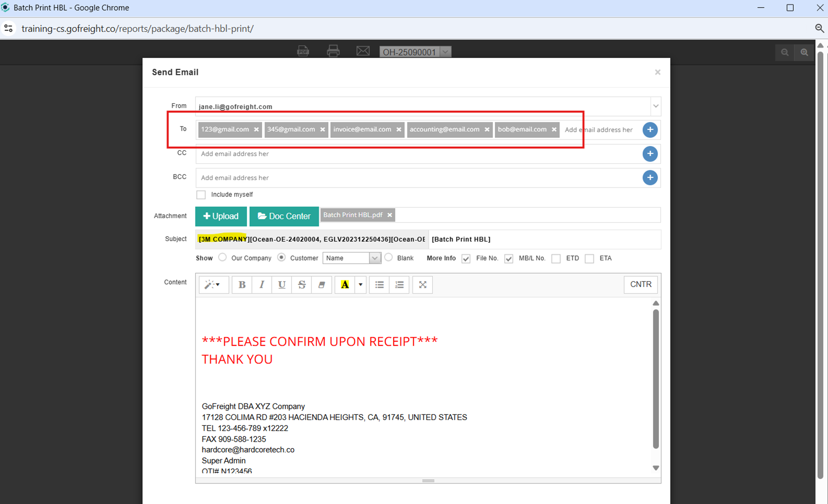The width and height of the screenshot is (828, 504).
Task: Check the ETA checkbox
Action: [589, 259]
